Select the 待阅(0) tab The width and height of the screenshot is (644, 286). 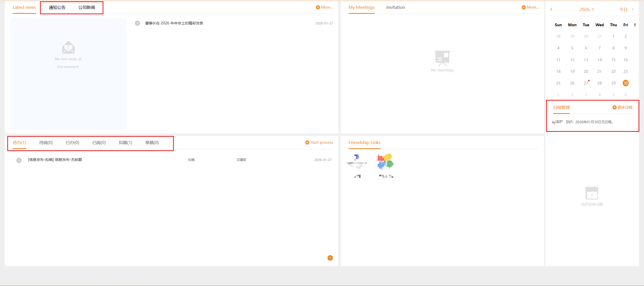(46, 142)
